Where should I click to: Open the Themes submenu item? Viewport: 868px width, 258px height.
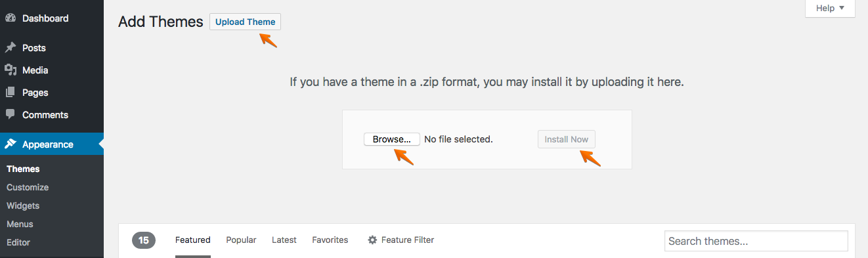tap(23, 169)
